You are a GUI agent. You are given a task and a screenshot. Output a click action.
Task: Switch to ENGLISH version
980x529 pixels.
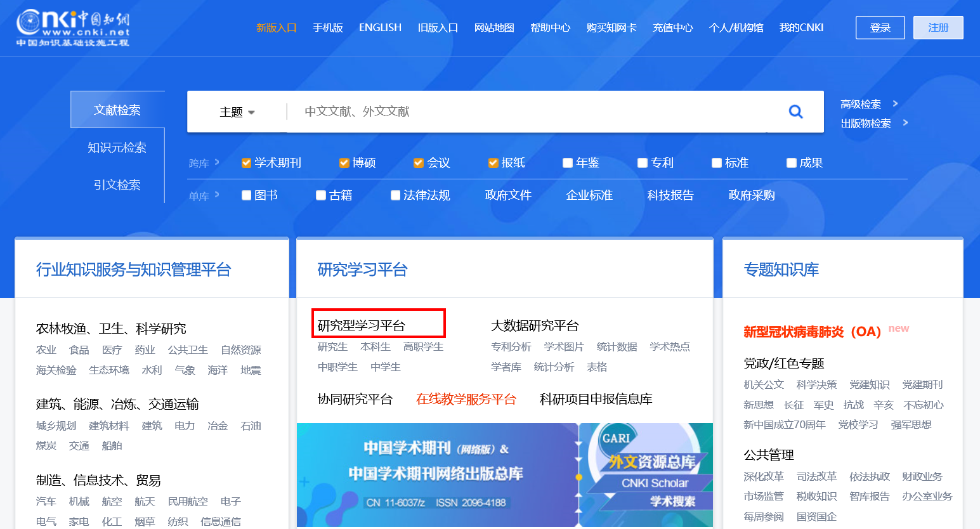pos(380,28)
